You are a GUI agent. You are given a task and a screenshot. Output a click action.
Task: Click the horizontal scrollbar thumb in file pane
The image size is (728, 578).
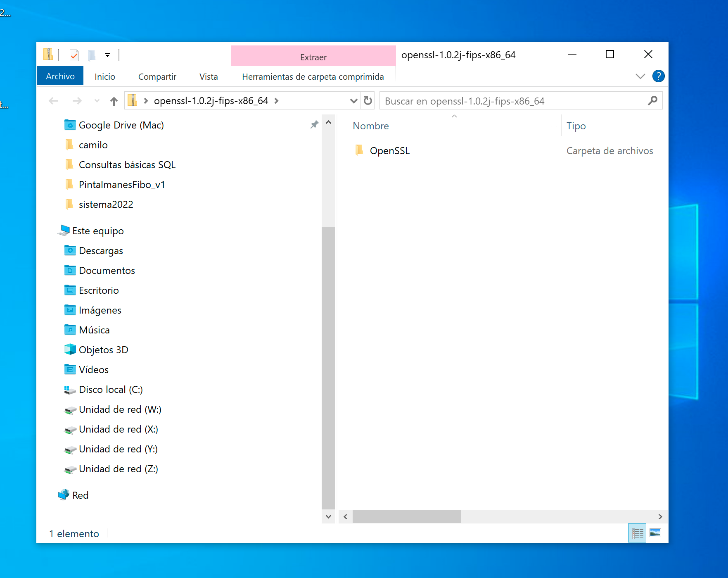pyautogui.click(x=406, y=516)
